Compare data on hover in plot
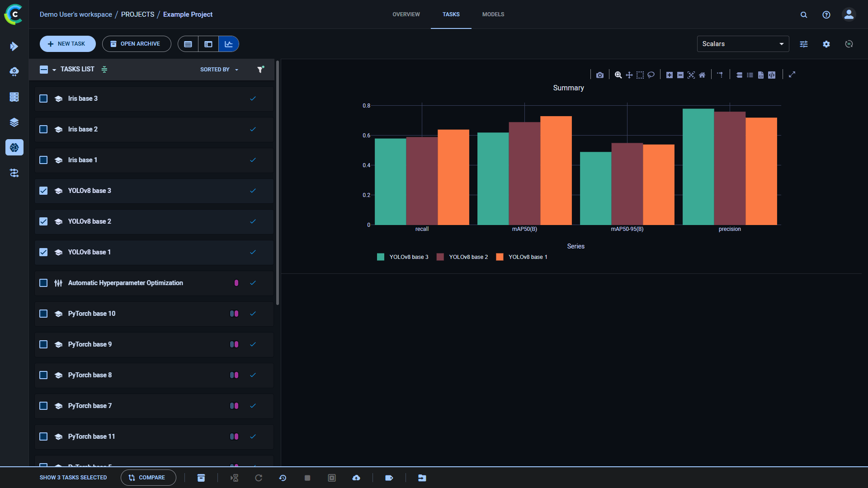The image size is (868, 488). [x=750, y=75]
